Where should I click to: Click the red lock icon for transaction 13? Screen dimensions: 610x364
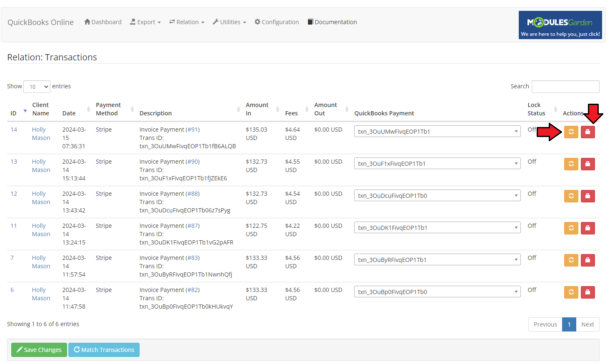(x=587, y=164)
